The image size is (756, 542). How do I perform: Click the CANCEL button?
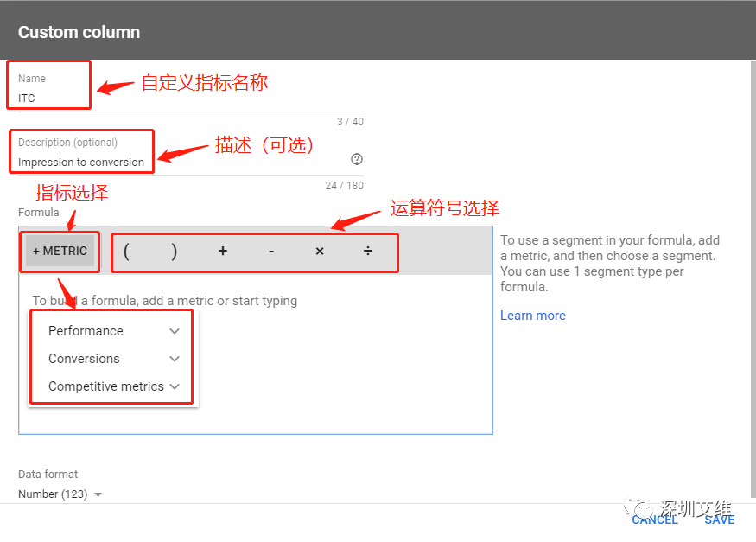[655, 520]
